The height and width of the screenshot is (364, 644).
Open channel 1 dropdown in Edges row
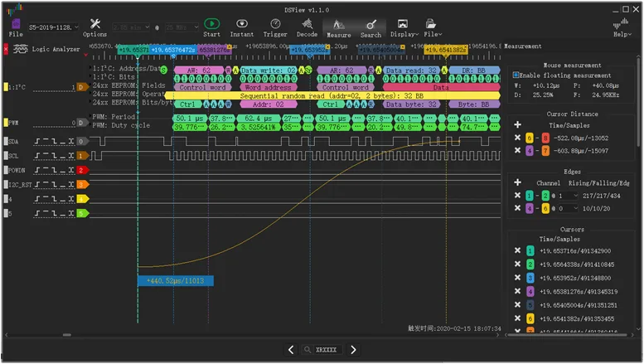tap(568, 196)
